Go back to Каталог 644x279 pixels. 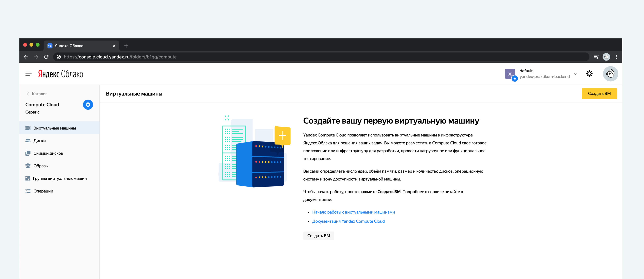tap(37, 94)
